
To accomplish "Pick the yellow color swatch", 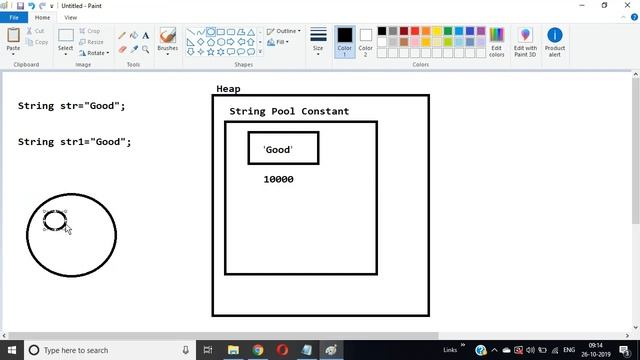I will coord(437,31).
